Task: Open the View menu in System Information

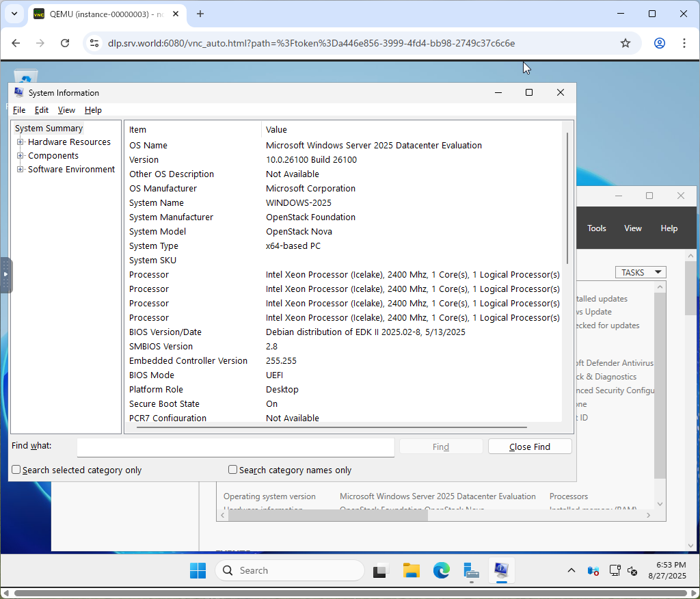Action: pyautogui.click(x=66, y=110)
